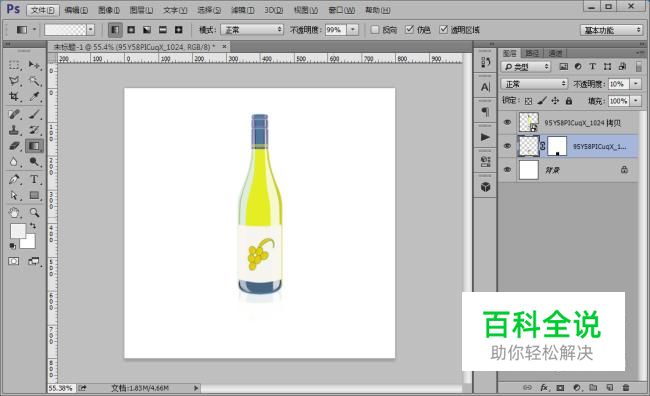This screenshot has height=396, width=650.
Task: Select the History Brush tool
Action: tap(34, 130)
